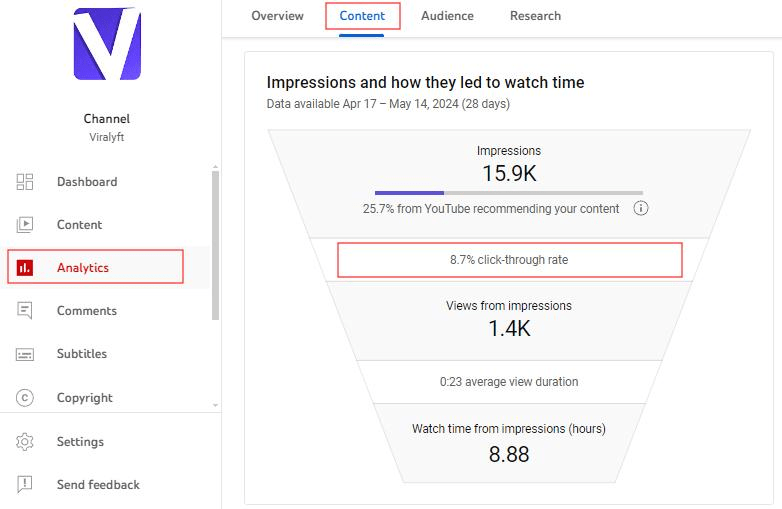Open Settings gear icon

[25, 442]
